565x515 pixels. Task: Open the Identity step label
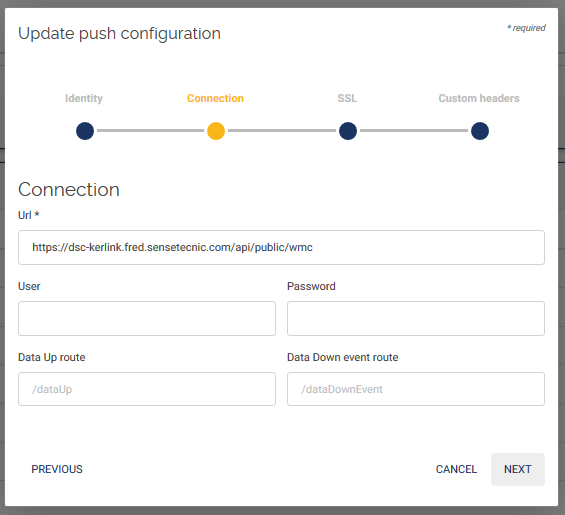84,98
